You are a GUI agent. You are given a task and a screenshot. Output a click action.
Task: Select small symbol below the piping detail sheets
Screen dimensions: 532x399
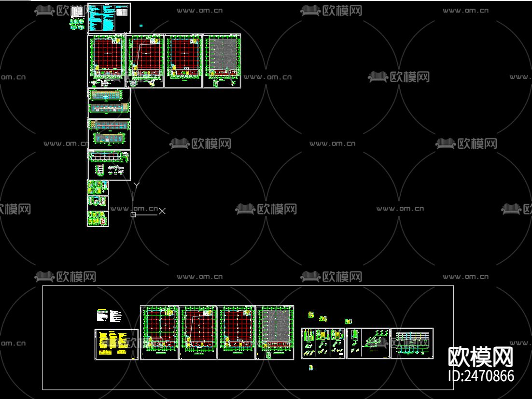[311, 368]
